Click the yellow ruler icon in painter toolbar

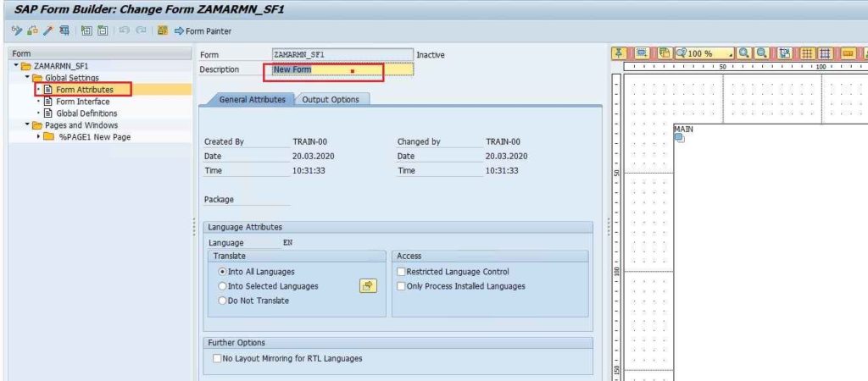click(848, 53)
